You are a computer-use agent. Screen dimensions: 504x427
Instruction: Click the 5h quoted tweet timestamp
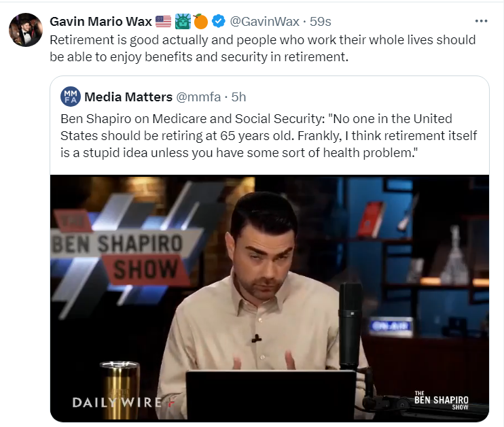(x=238, y=97)
